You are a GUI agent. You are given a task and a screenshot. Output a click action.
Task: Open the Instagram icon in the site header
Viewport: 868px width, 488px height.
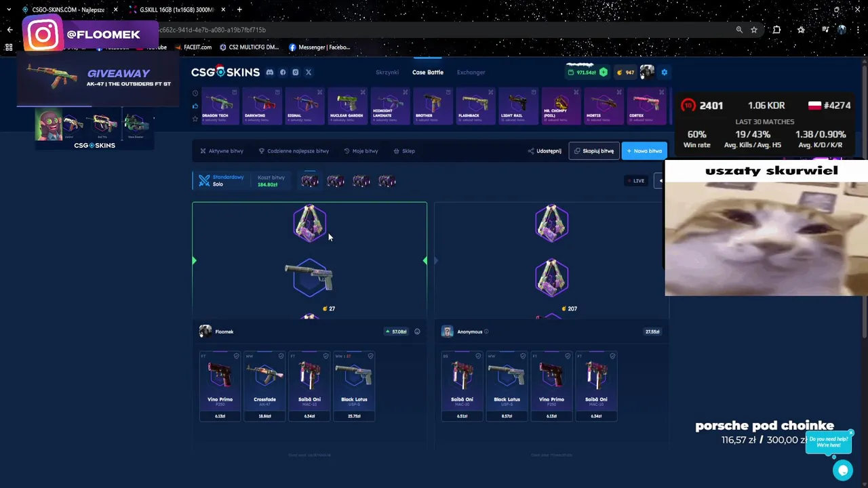296,73
